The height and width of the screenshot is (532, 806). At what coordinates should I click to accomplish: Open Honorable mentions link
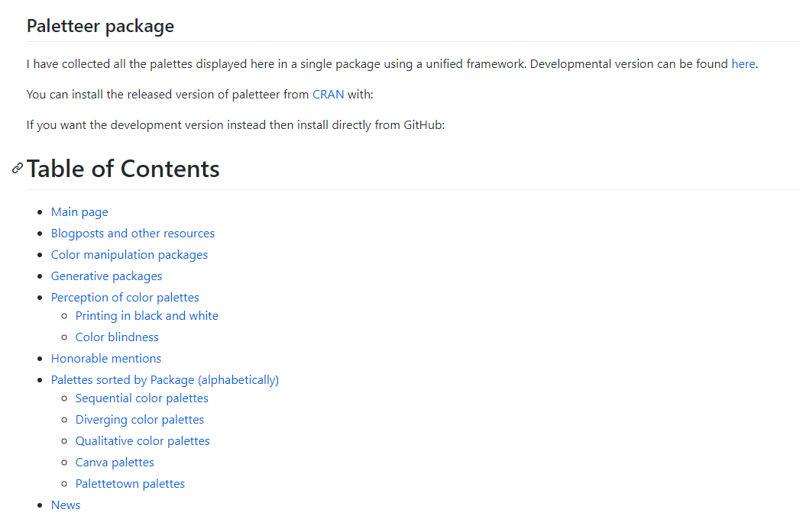click(106, 359)
